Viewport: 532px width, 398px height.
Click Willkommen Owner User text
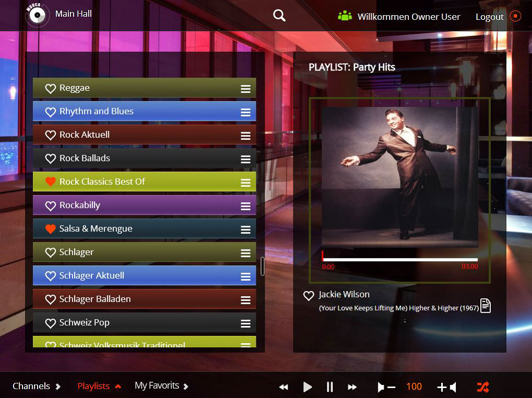409,17
